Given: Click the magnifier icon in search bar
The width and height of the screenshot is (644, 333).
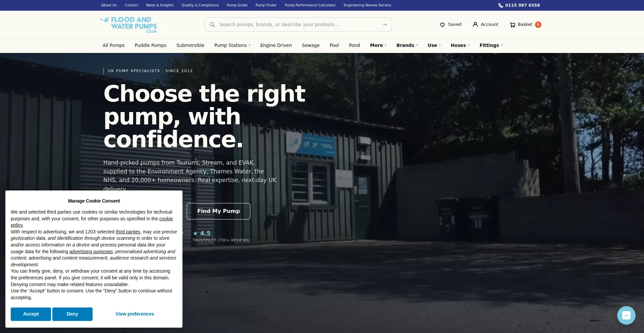Looking at the screenshot, I should (212, 24).
